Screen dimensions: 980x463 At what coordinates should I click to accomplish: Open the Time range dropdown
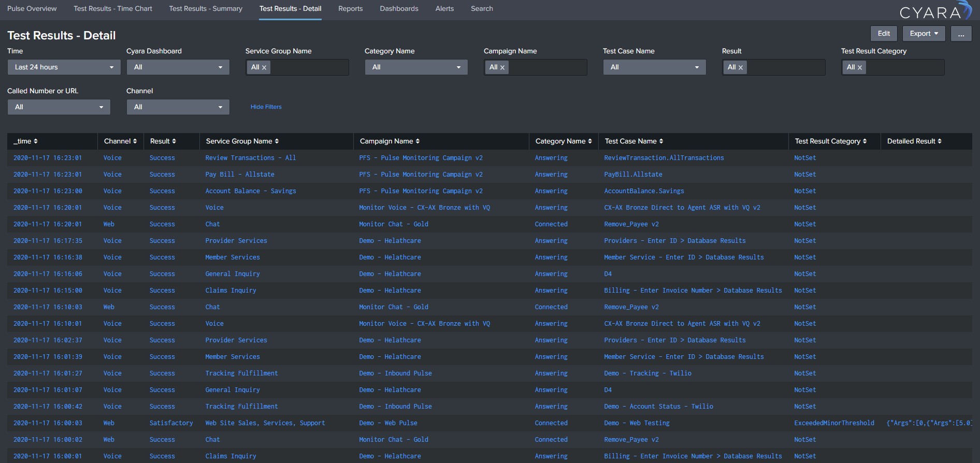(64, 67)
